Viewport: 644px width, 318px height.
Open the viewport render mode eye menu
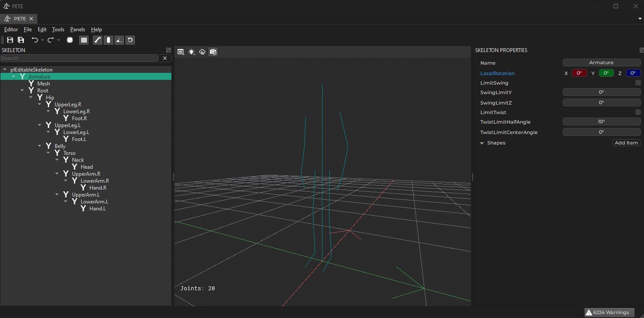181,52
